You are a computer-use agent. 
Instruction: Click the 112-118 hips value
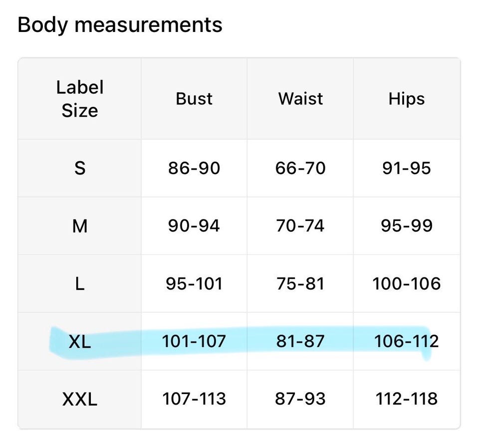pyautogui.click(x=407, y=399)
